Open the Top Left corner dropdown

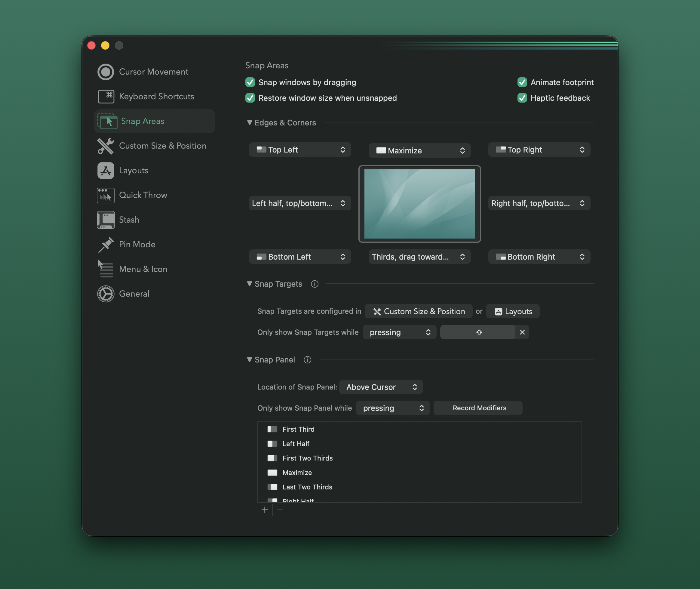(x=300, y=150)
